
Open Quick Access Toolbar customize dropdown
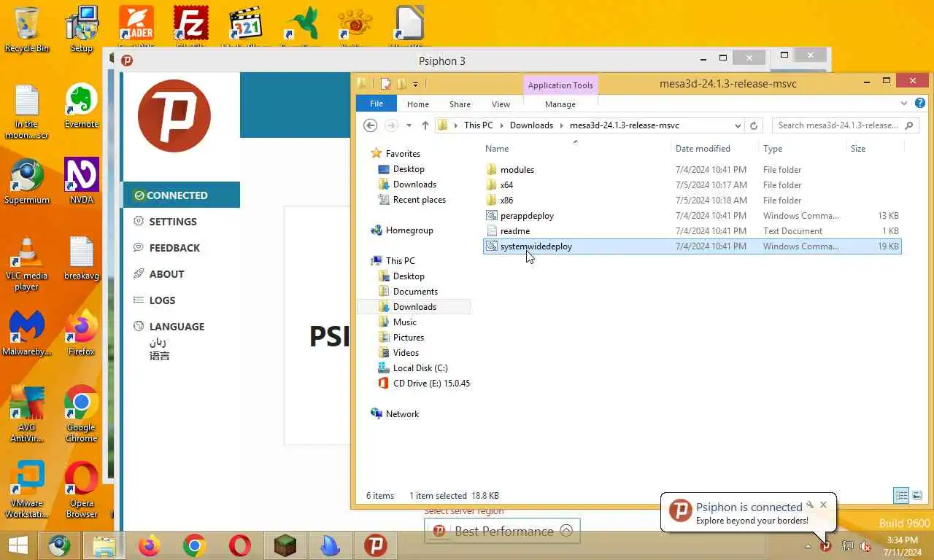[x=415, y=84]
